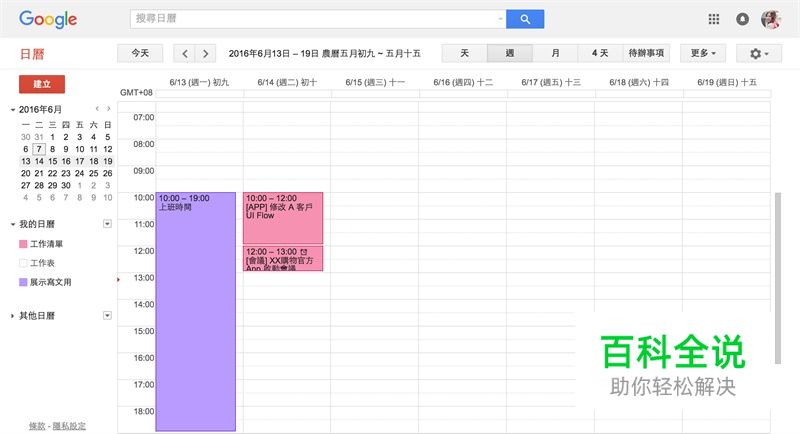Mini calendar previous month arrow
The image size is (800, 434).
[x=97, y=109]
